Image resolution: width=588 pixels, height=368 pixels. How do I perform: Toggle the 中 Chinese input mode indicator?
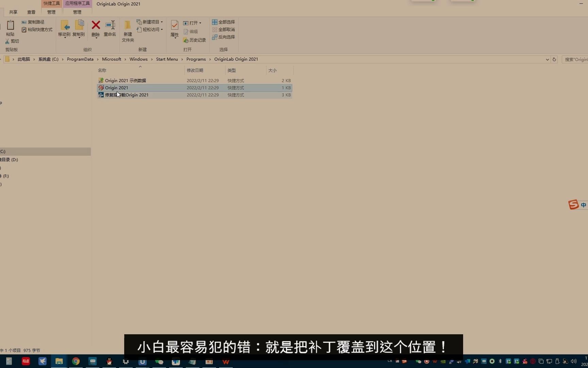coord(584,205)
